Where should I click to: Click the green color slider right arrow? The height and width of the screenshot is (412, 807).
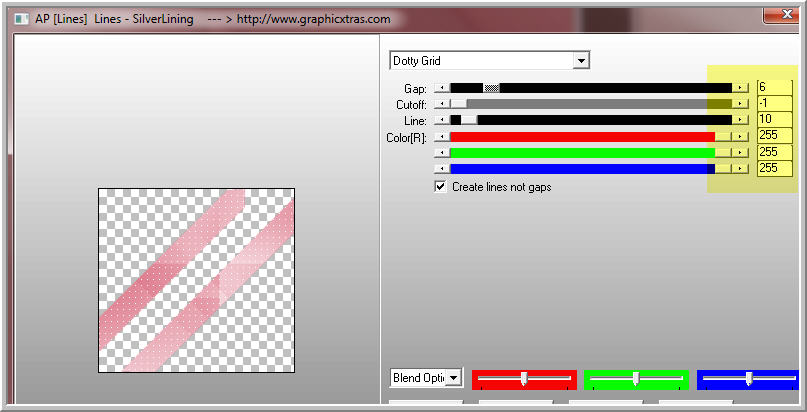coord(740,153)
